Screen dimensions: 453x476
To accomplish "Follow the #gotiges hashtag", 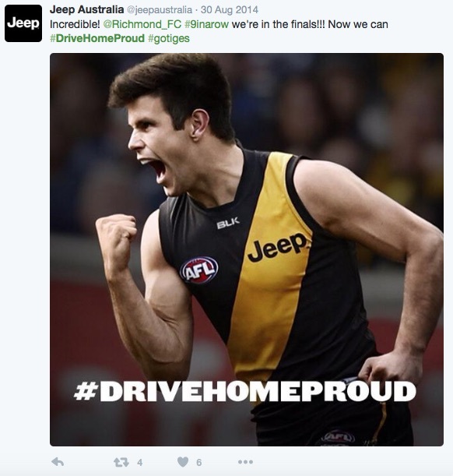I will pyautogui.click(x=169, y=39).
